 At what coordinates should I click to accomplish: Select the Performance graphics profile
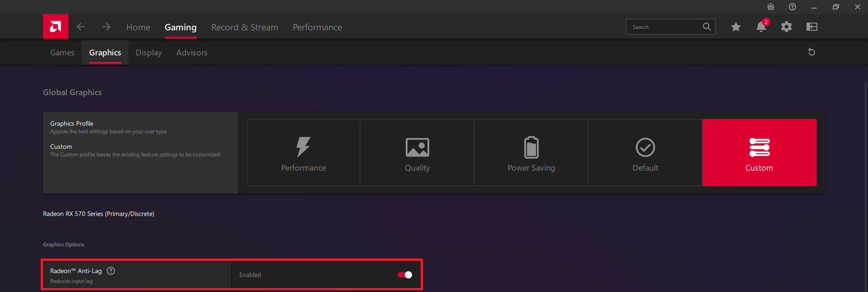pos(304,153)
